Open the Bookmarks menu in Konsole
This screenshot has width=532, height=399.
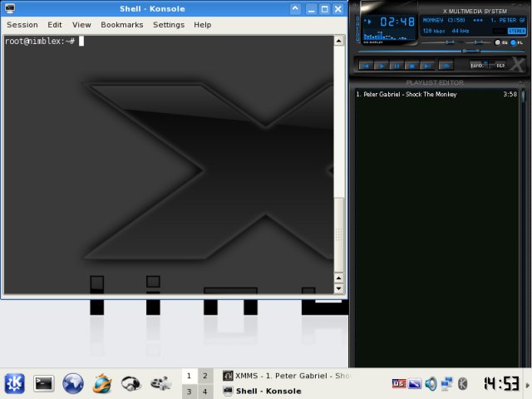pos(122,25)
